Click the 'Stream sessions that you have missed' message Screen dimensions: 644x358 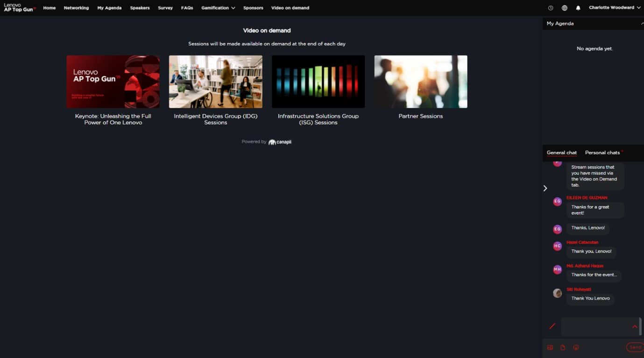(x=595, y=176)
